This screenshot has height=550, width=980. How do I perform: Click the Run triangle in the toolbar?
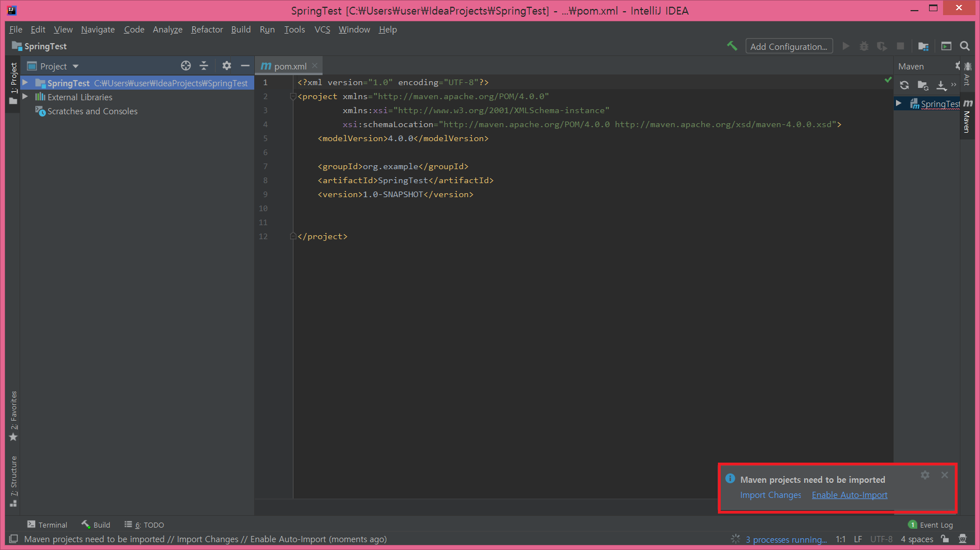tap(846, 46)
